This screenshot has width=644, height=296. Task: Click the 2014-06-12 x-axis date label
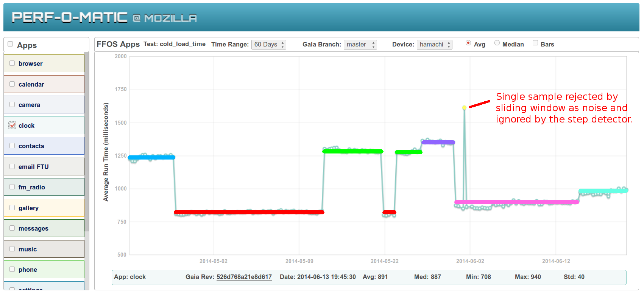click(556, 261)
